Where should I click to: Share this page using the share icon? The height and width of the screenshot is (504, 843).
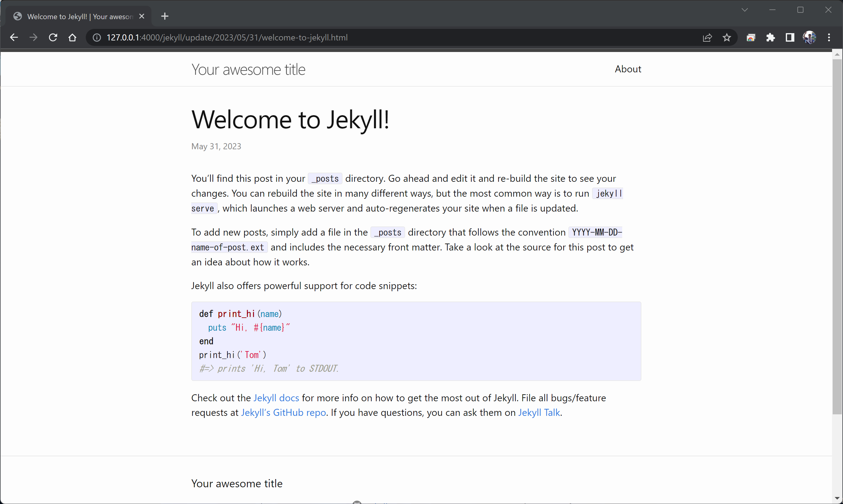[707, 37]
